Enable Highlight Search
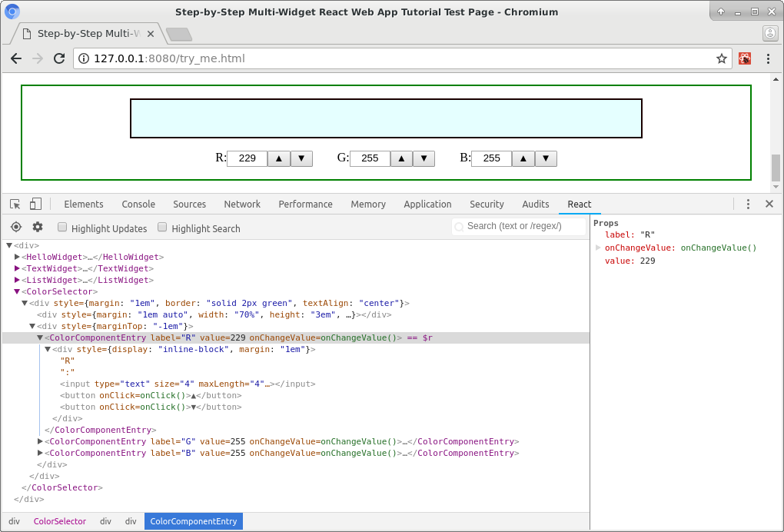 point(162,227)
